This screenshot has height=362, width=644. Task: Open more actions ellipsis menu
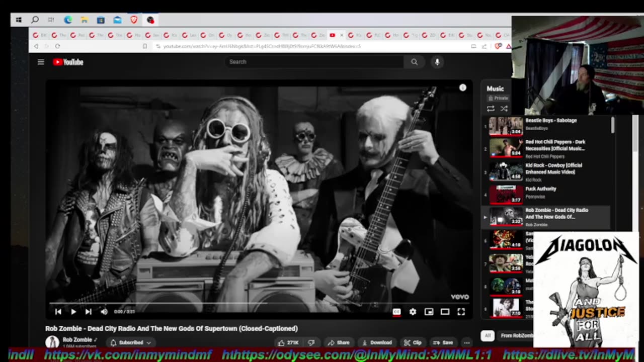pyautogui.click(x=467, y=342)
